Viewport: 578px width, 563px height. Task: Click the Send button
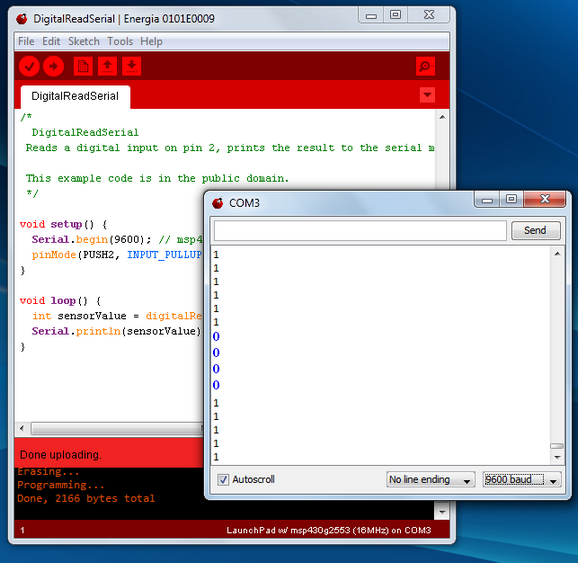coord(536,230)
